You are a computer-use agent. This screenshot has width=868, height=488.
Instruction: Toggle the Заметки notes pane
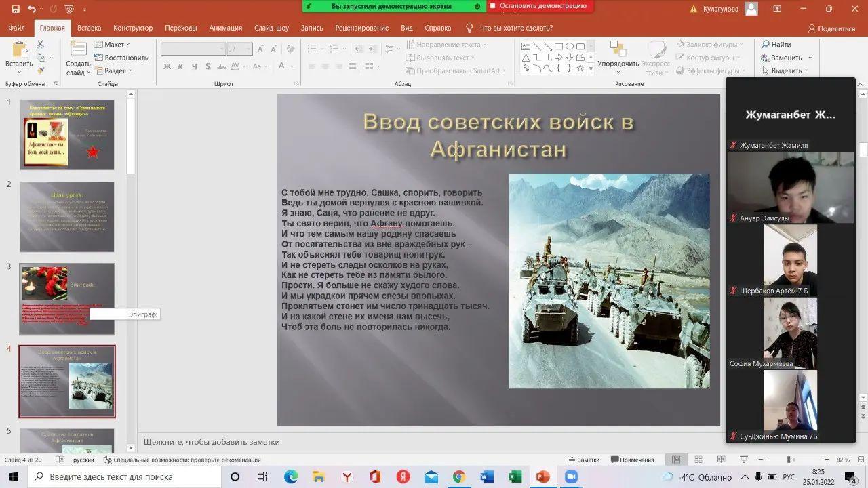(583, 460)
